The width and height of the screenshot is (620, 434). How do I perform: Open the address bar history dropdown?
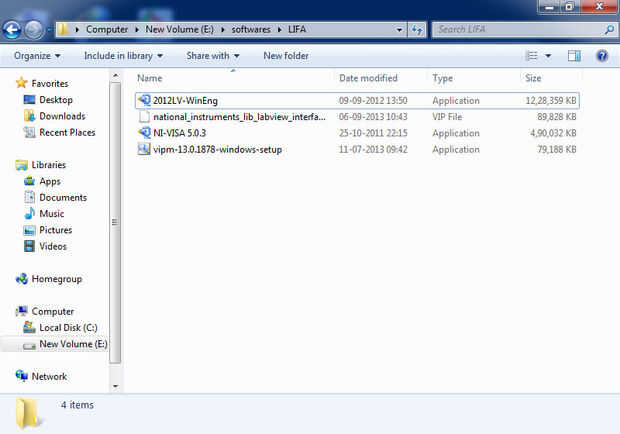(x=399, y=30)
